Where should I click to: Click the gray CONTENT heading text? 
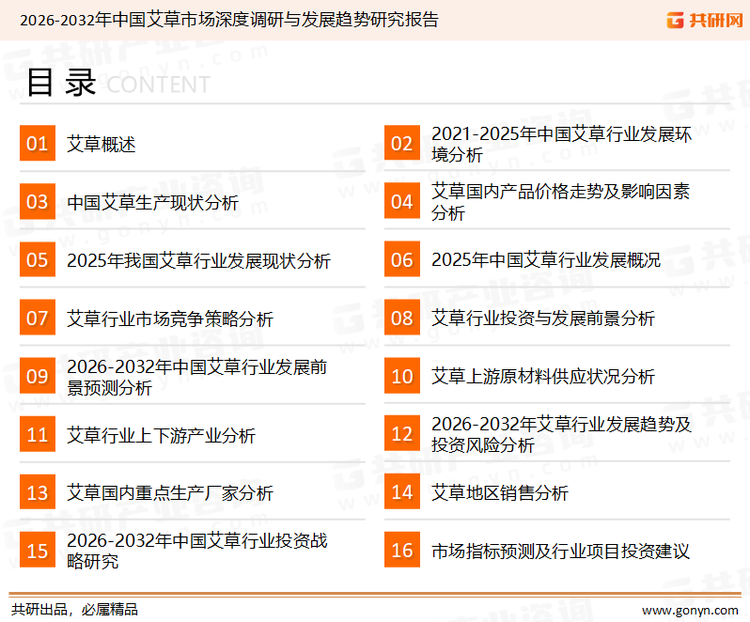[158, 85]
